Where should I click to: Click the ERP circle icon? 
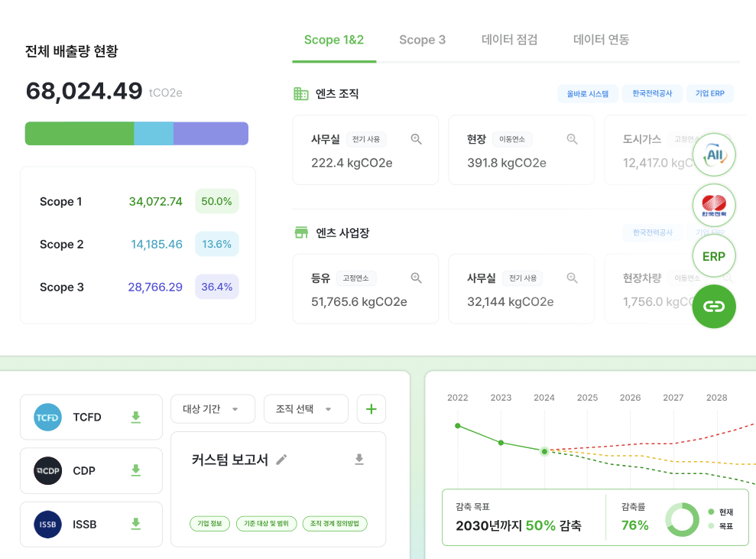pyautogui.click(x=713, y=257)
